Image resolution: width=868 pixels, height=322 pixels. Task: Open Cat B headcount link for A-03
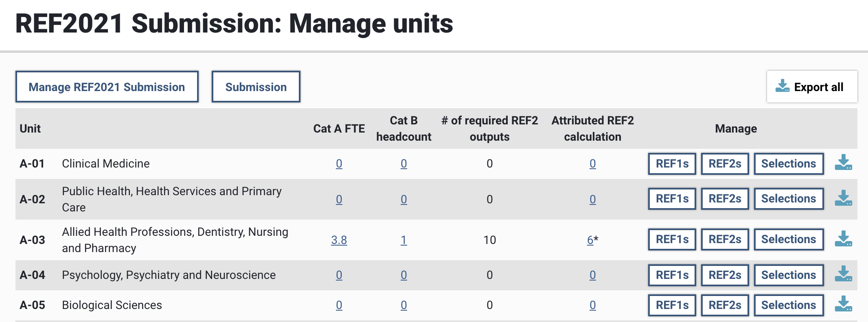coord(403,240)
